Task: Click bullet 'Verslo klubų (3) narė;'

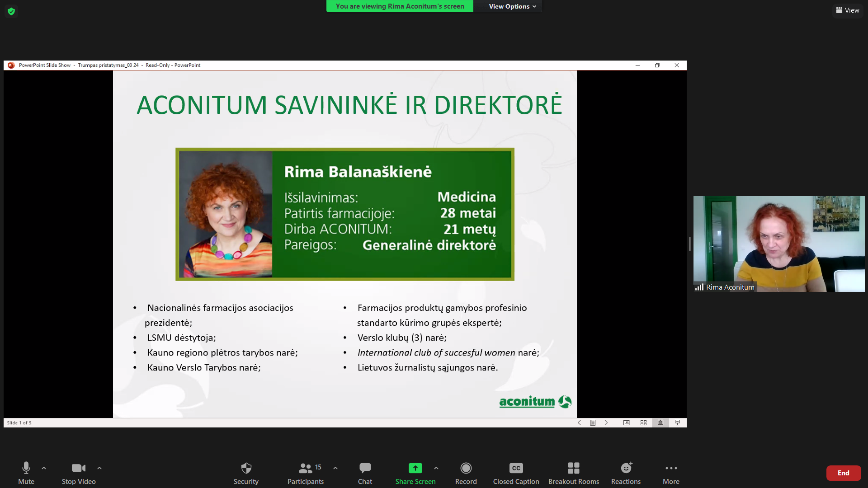Action: [402, 338]
